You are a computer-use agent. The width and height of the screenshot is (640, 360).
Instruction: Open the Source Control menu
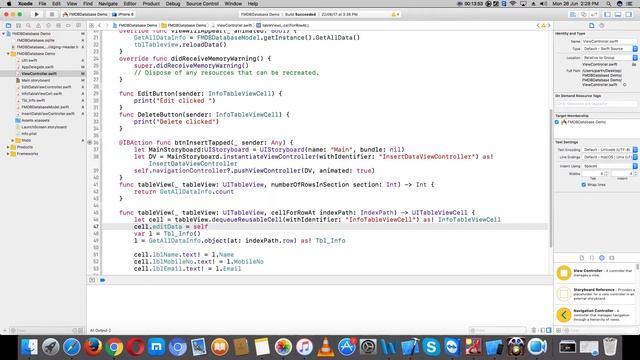tap(202, 4)
